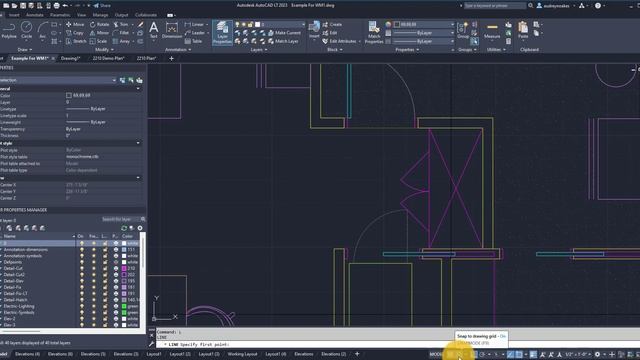
Task: Expand the Layers panel
Action: pos(259,50)
